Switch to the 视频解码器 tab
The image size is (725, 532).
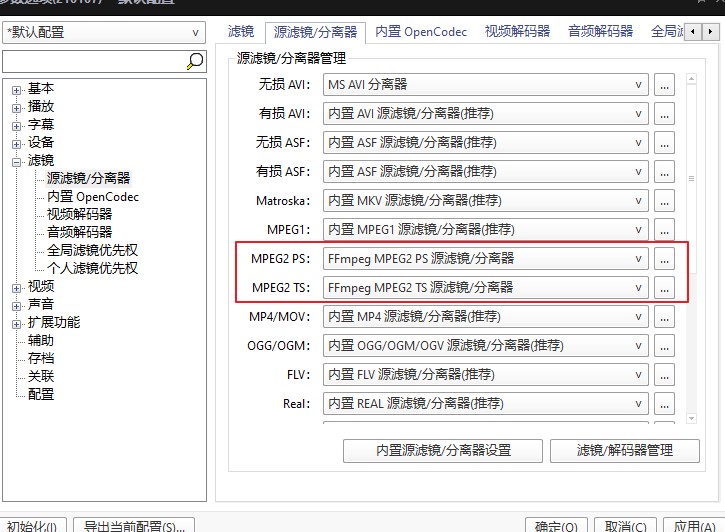tap(517, 32)
